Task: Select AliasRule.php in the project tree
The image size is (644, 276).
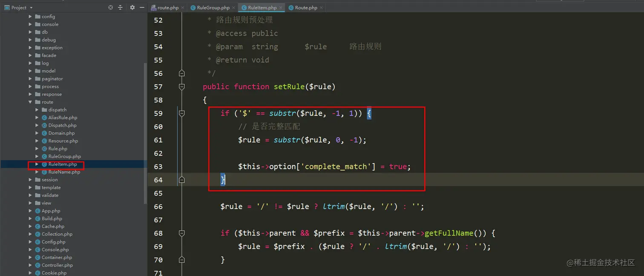Action: click(x=63, y=118)
